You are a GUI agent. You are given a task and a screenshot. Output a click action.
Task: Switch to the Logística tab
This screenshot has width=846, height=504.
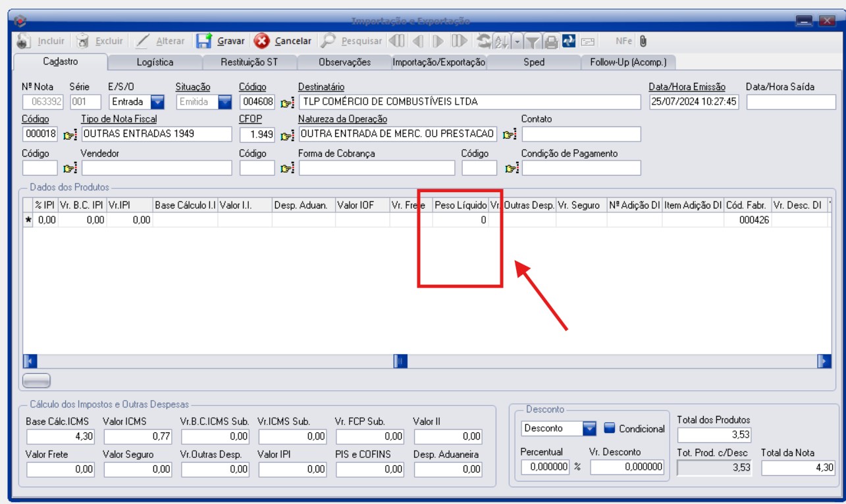click(x=155, y=62)
